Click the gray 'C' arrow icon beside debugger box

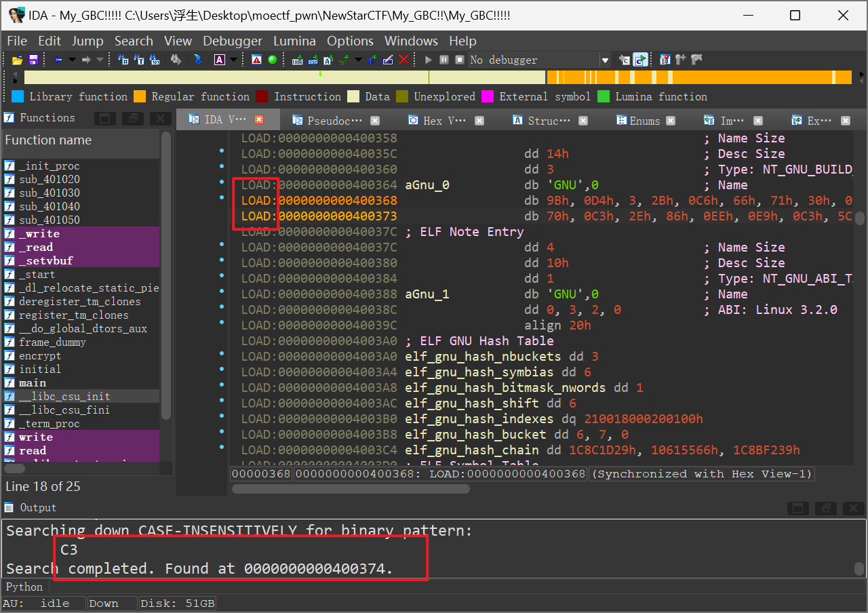(x=624, y=60)
